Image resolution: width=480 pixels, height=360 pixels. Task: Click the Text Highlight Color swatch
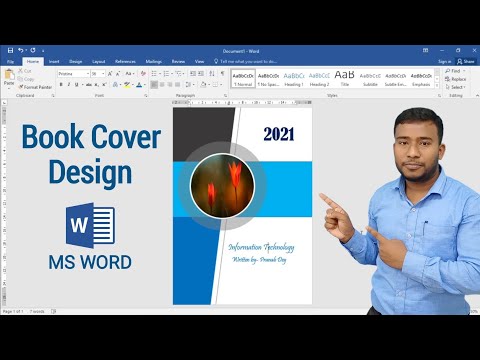(x=127, y=85)
